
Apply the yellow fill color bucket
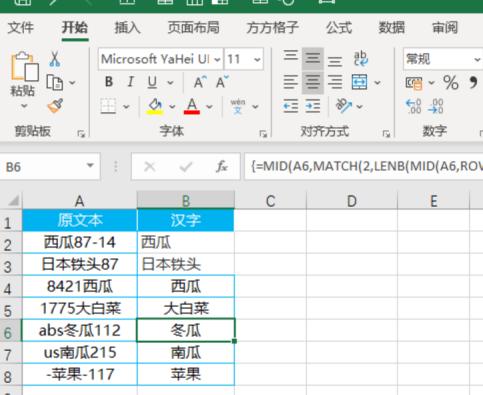coord(155,106)
